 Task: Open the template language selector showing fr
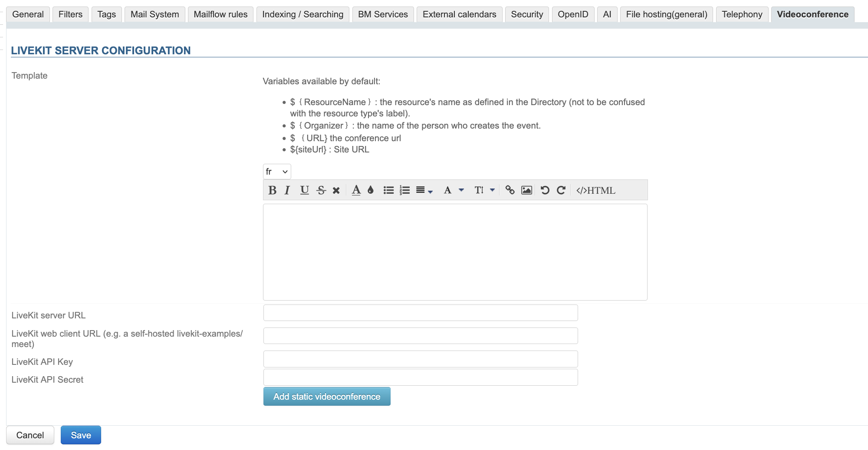[x=277, y=172]
